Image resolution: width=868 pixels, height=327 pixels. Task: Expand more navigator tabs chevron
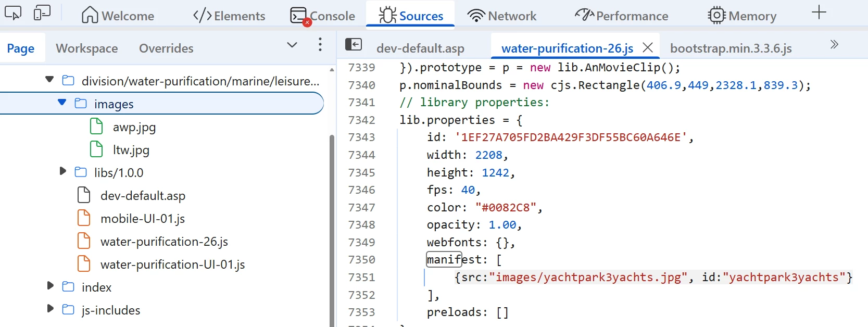pyautogui.click(x=292, y=45)
